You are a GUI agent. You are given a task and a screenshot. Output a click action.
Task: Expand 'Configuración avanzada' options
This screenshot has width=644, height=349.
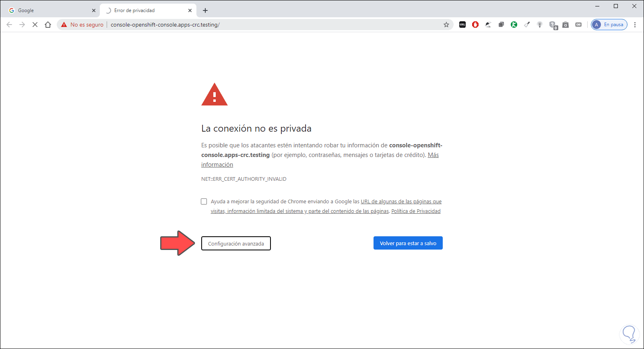click(236, 244)
